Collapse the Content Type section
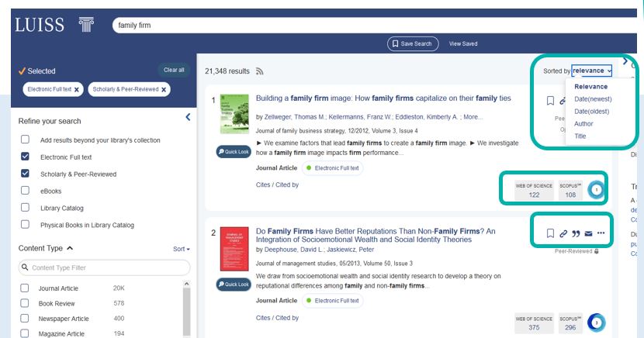The image size is (644, 338). (x=70, y=248)
